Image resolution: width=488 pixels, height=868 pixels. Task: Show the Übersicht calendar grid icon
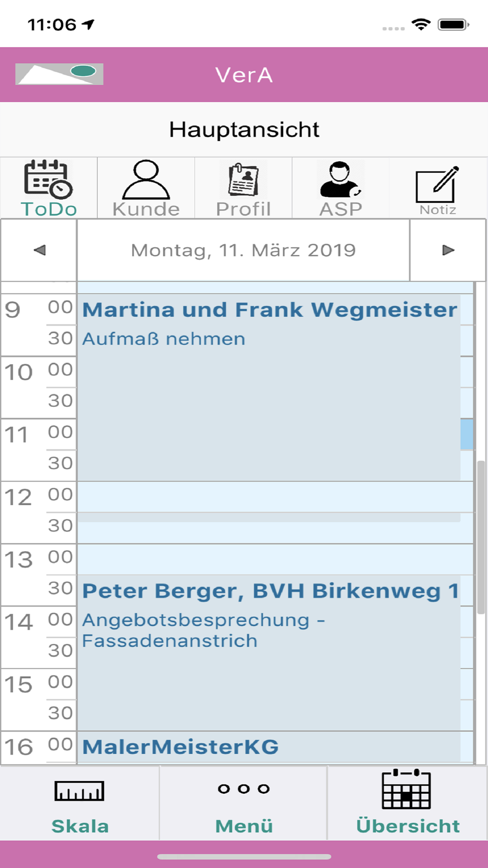[406, 789]
